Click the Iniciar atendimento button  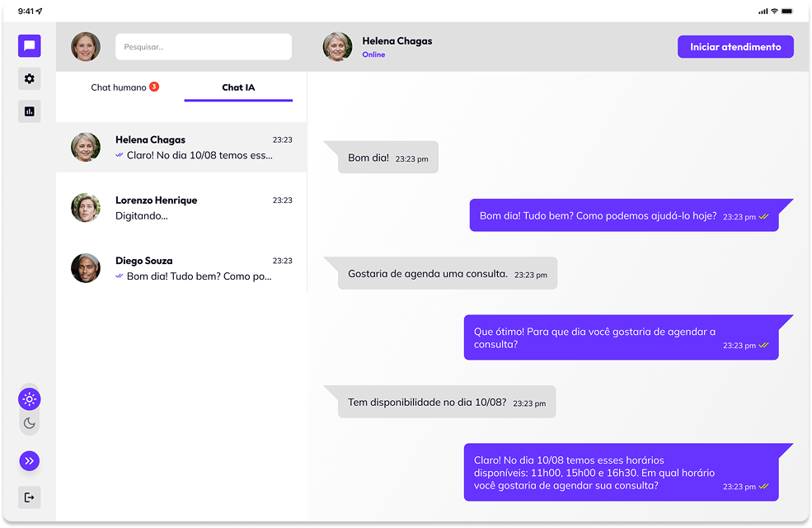(735, 47)
